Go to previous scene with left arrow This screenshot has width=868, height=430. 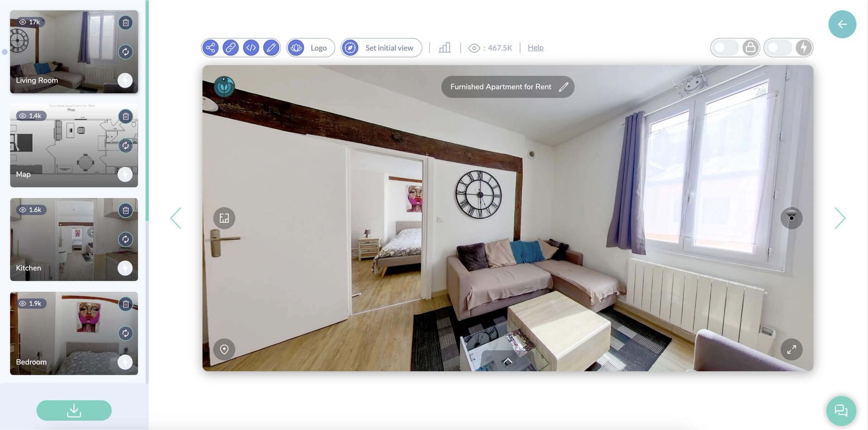tap(176, 218)
